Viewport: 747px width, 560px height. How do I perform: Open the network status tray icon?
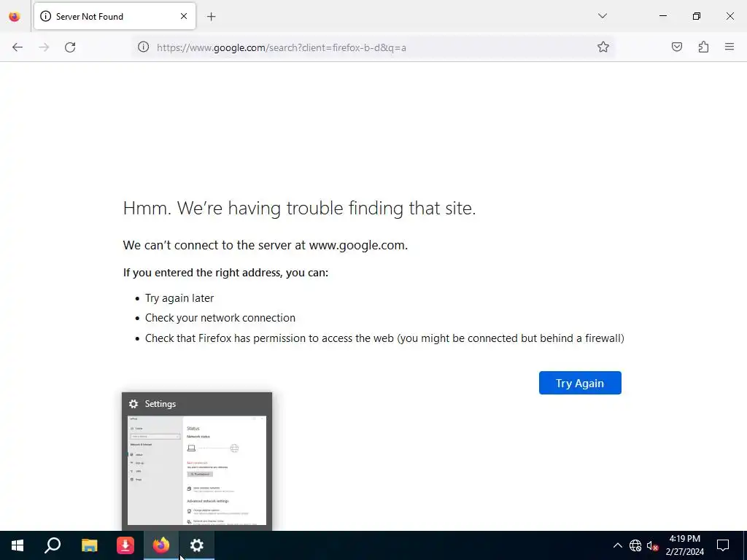(x=635, y=545)
